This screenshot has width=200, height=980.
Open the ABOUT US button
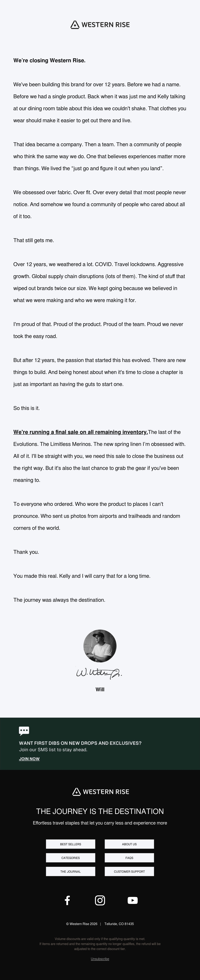[x=129, y=844]
